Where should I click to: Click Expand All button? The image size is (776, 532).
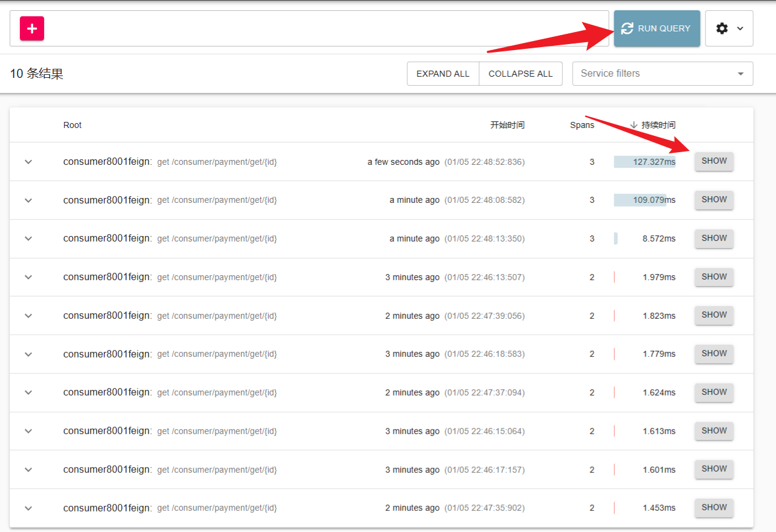pyautogui.click(x=443, y=74)
